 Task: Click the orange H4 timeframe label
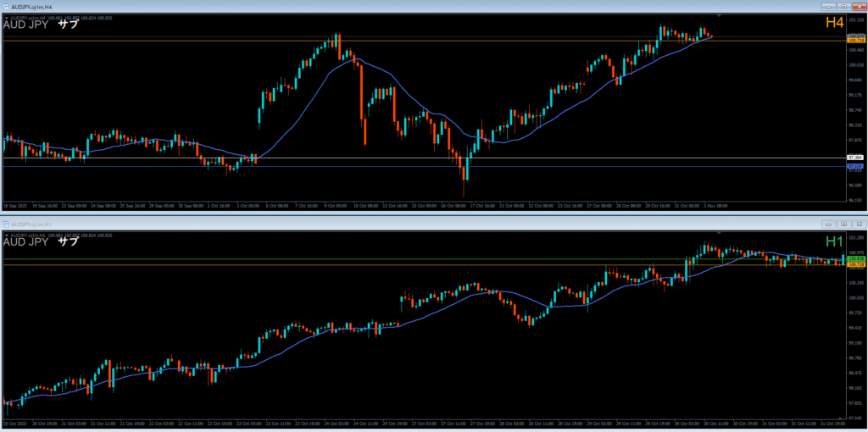pos(834,23)
